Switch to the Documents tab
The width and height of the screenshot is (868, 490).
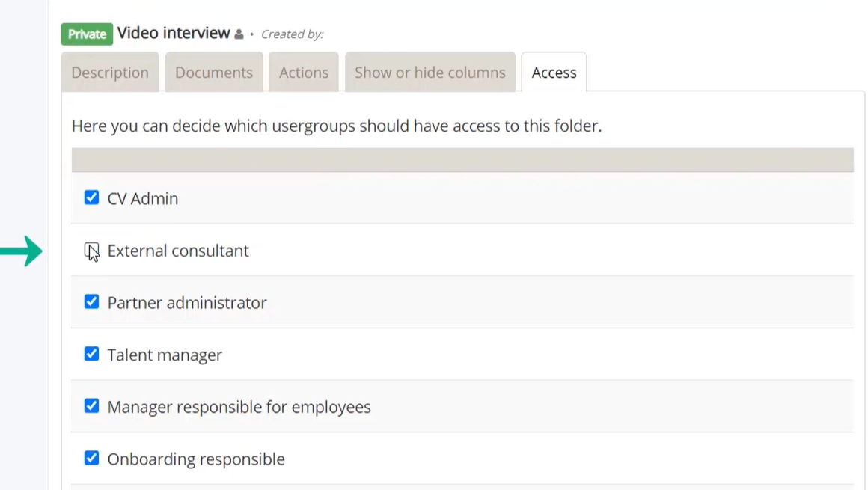coord(214,72)
